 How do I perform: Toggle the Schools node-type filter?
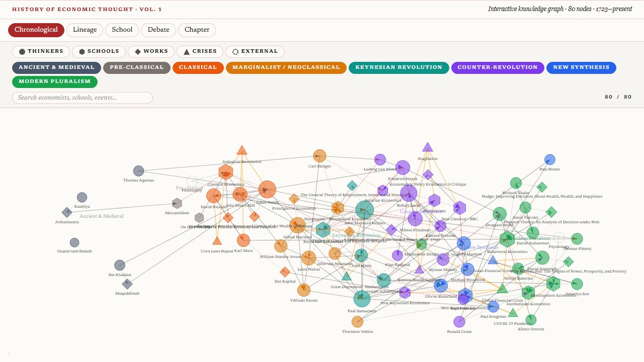point(99,51)
